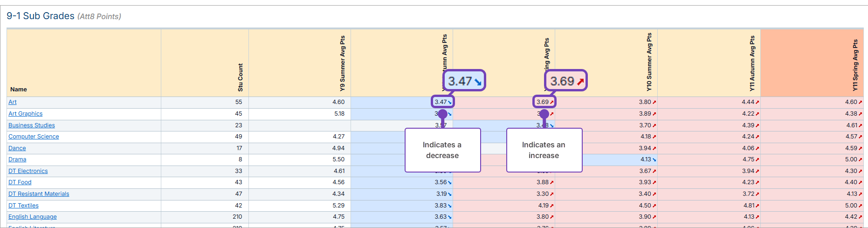Click the blue decrease arrow in the enlarged 3.47 callout

pos(478,82)
